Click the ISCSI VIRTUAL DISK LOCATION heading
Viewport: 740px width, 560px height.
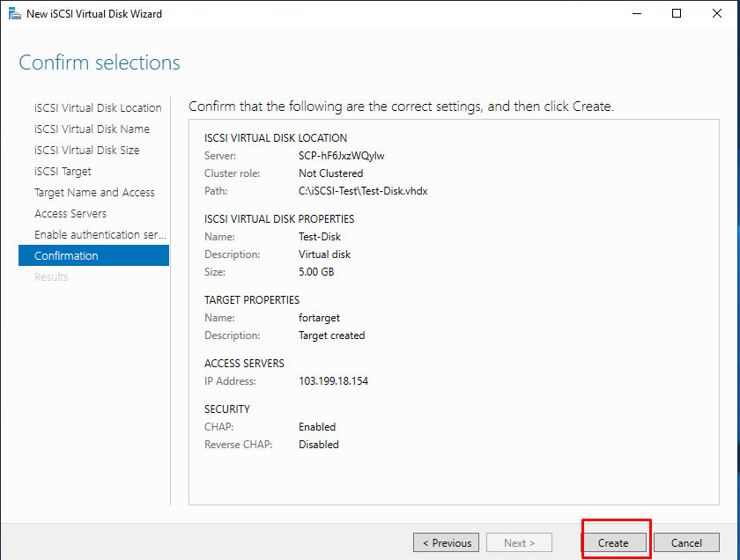(276, 138)
